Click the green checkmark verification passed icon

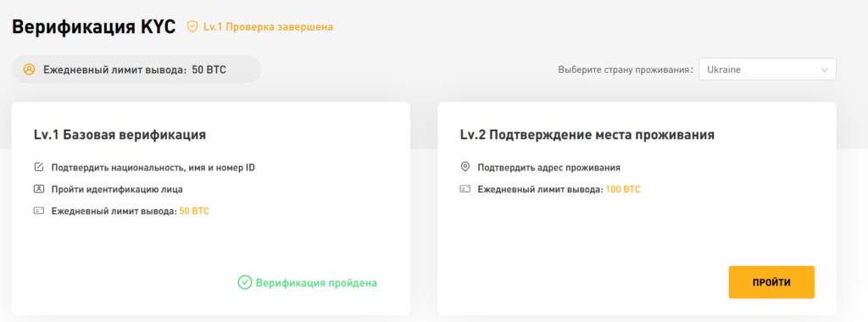tap(245, 283)
